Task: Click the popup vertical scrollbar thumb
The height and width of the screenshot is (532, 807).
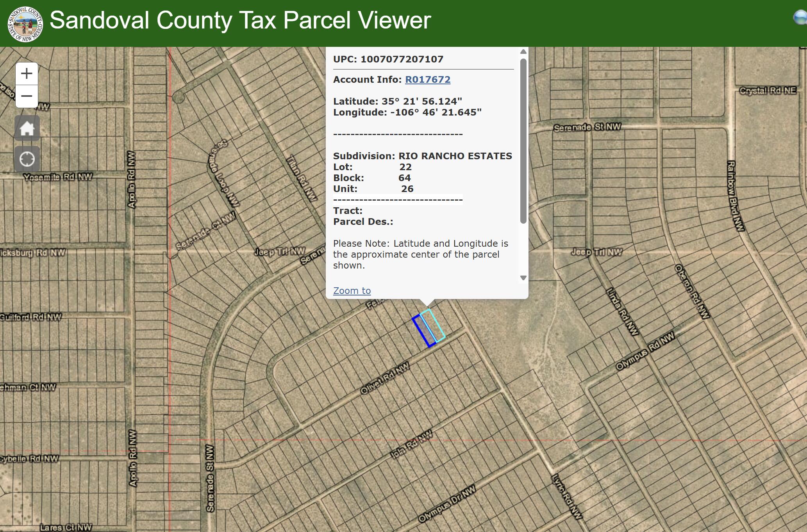Action: tap(523, 141)
